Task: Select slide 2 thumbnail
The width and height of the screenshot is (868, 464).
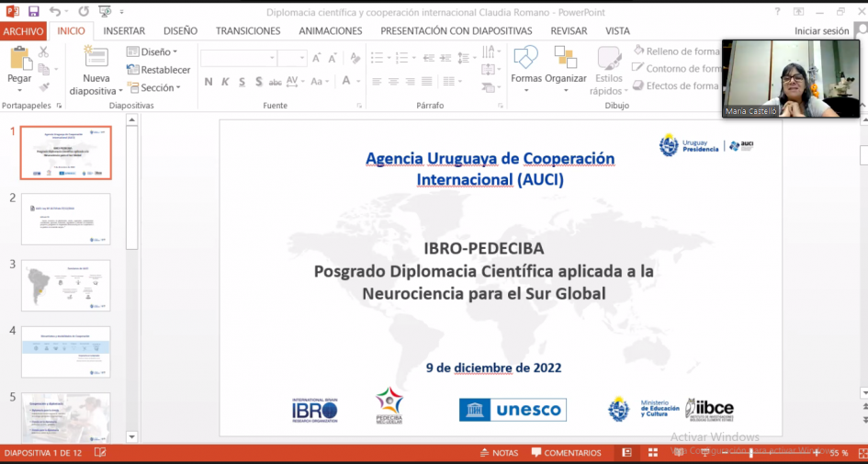Action: point(66,219)
